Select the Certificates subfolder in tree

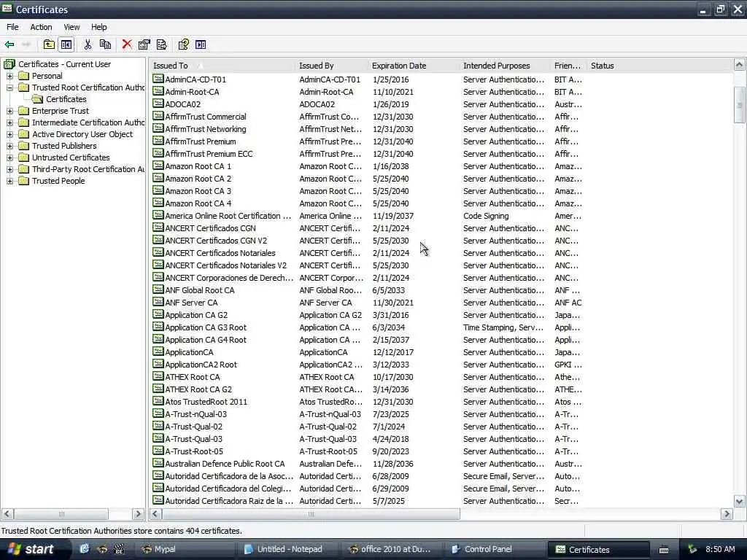point(66,99)
